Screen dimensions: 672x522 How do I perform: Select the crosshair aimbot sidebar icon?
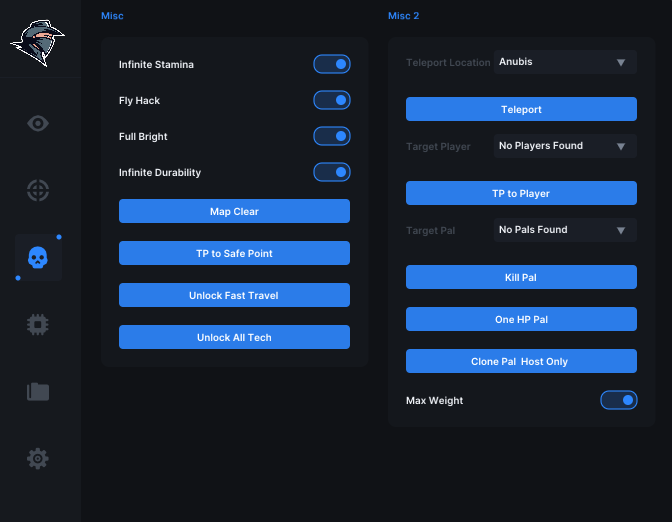point(38,190)
